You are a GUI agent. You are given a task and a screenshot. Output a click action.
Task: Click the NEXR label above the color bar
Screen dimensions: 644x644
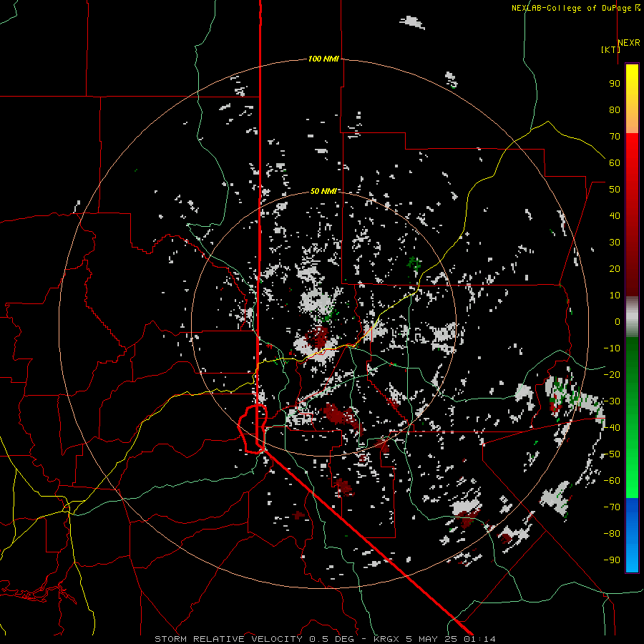point(629,43)
